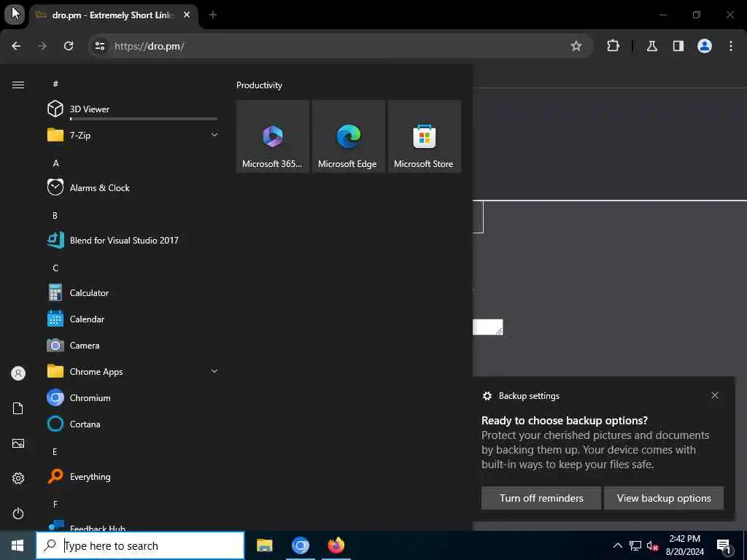
Task: Open 3D Viewer from the app list
Action: pyautogui.click(x=133, y=109)
